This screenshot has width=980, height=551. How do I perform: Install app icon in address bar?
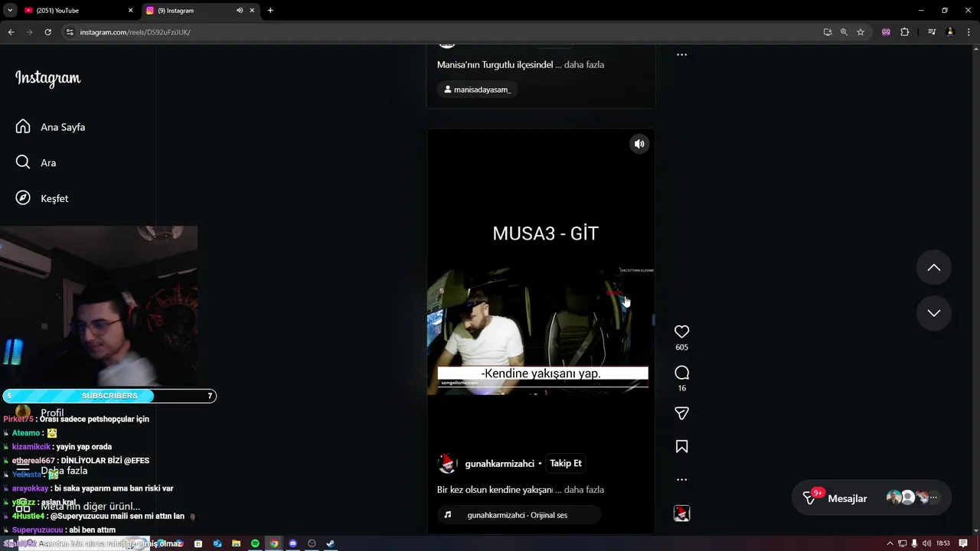tap(828, 32)
